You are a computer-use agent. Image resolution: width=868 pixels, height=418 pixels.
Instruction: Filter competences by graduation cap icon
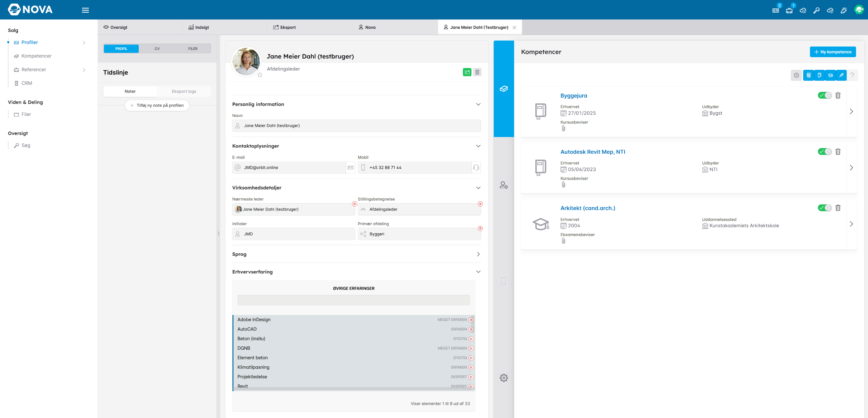(x=830, y=75)
